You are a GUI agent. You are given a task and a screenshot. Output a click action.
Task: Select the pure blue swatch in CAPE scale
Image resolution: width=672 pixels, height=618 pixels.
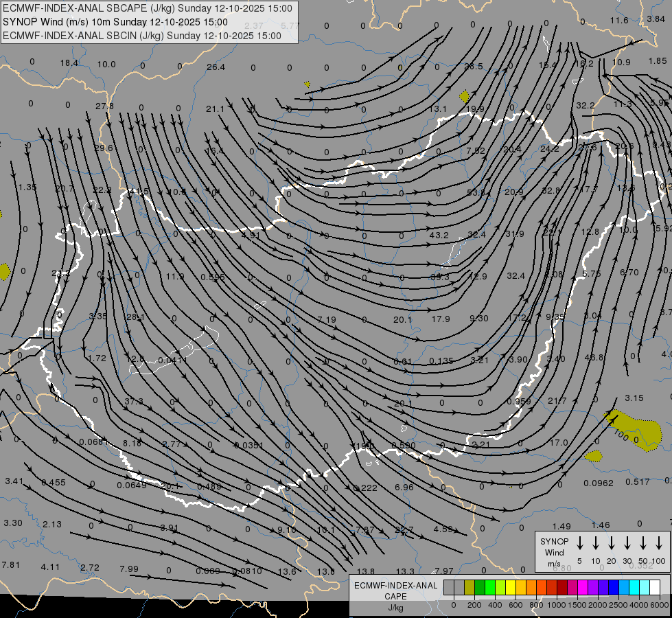(613, 587)
